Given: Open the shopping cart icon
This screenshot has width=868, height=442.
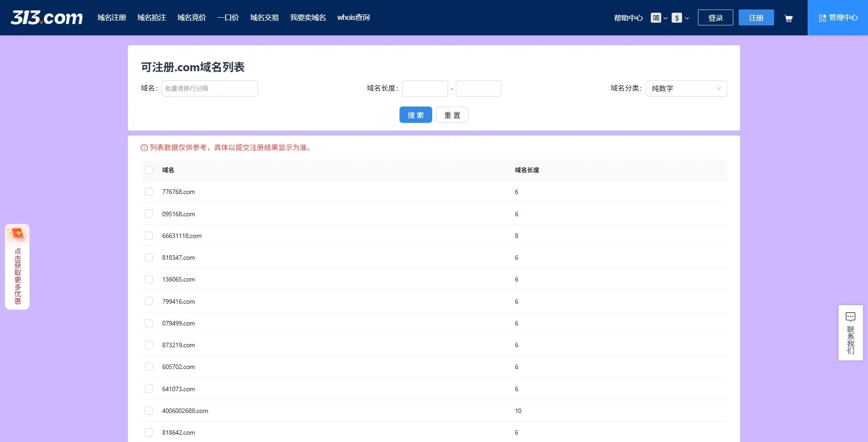Looking at the screenshot, I should tap(789, 18).
